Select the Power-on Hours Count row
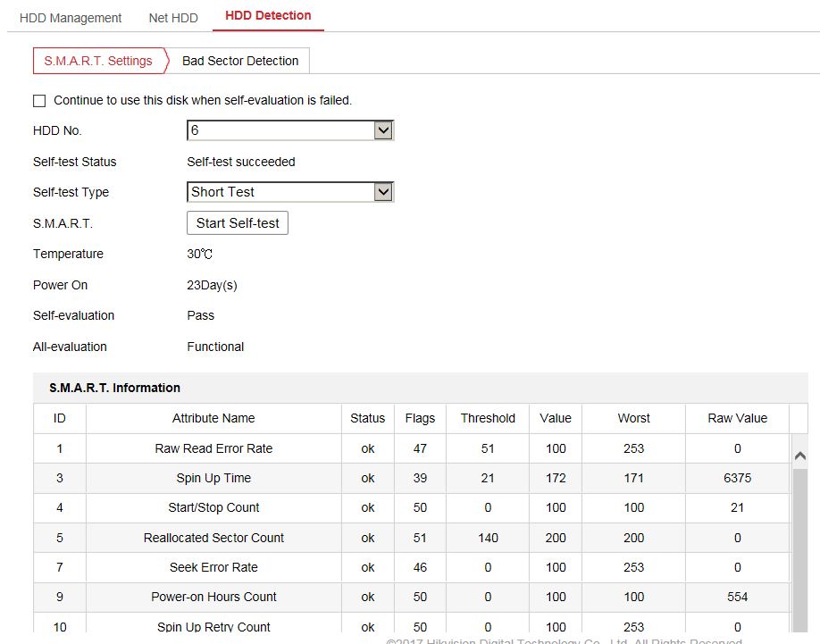820x644 pixels. pos(213,597)
